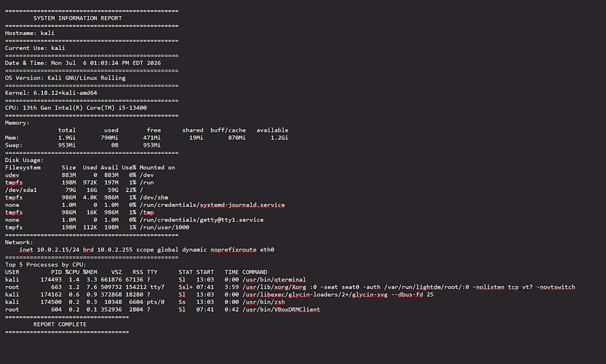The image size is (606, 364).
Task: Click the '/run/user/1000' mount point
Action: (164, 227)
